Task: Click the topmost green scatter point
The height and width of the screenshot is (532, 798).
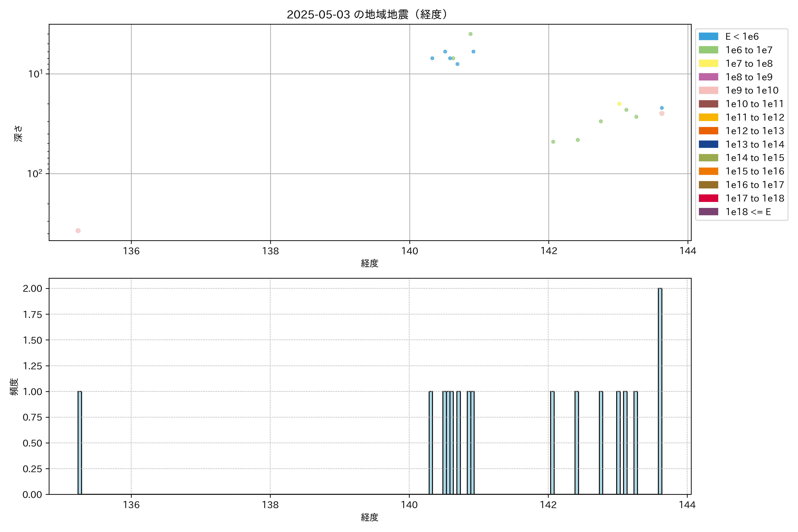Action: (471, 34)
